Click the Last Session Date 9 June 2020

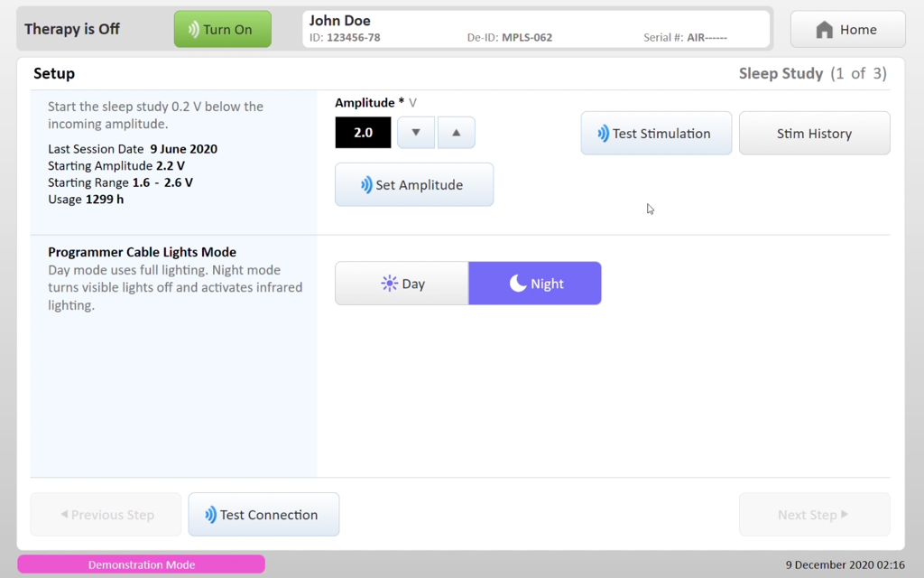click(133, 149)
